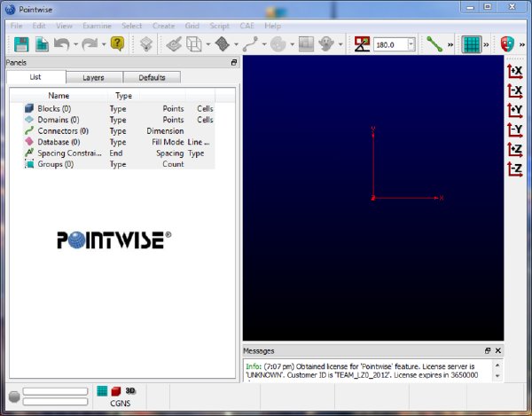Set view to +Z axis
The image size is (532, 416).
pyautogui.click(x=514, y=149)
